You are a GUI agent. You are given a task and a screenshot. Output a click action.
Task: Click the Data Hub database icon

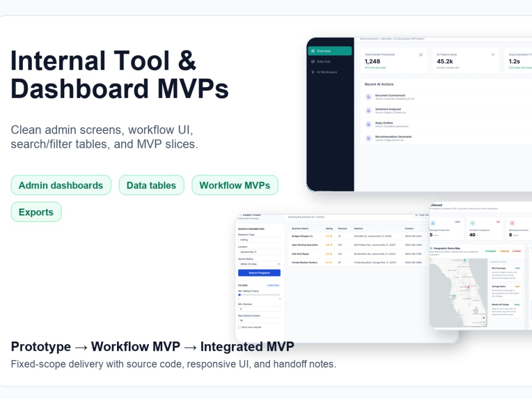313,61
